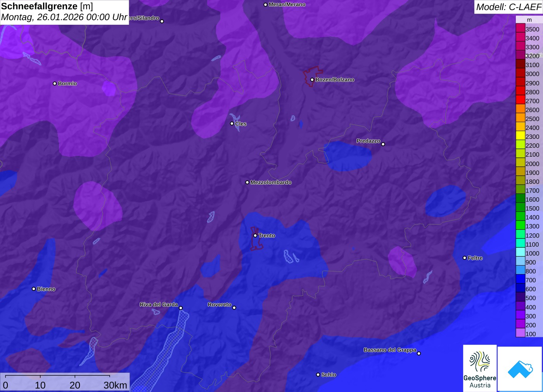Click the Bozen/Bolzano label text
Screen dimensions: 543x392
pyautogui.click(x=335, y=79)
